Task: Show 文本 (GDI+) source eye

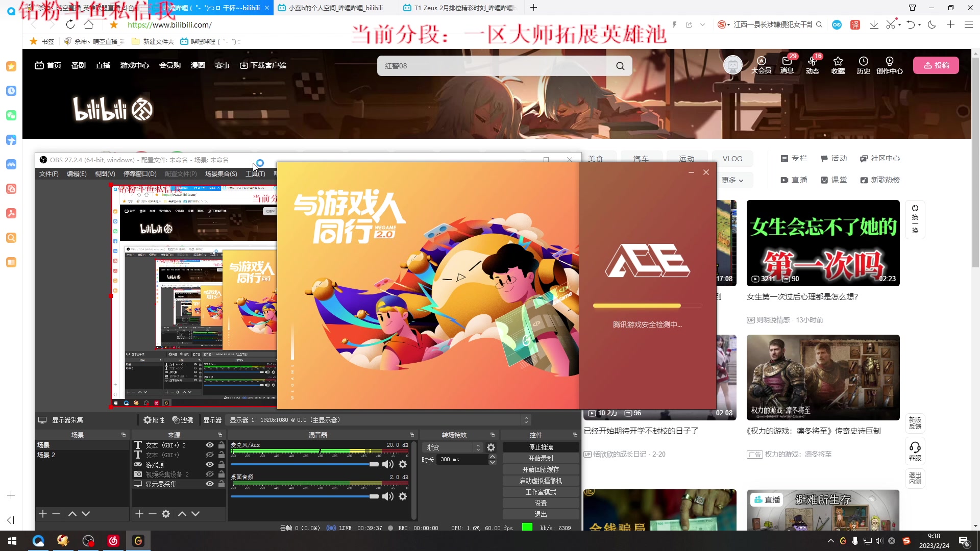Action: click(209, 455)
